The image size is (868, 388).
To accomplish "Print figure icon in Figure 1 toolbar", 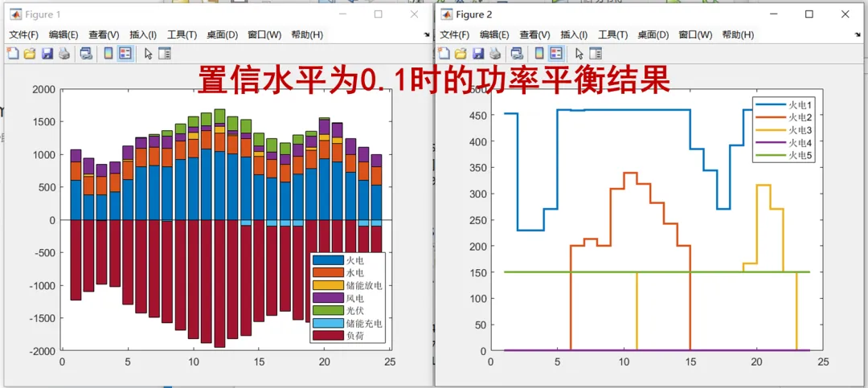I will pos(64,54).
